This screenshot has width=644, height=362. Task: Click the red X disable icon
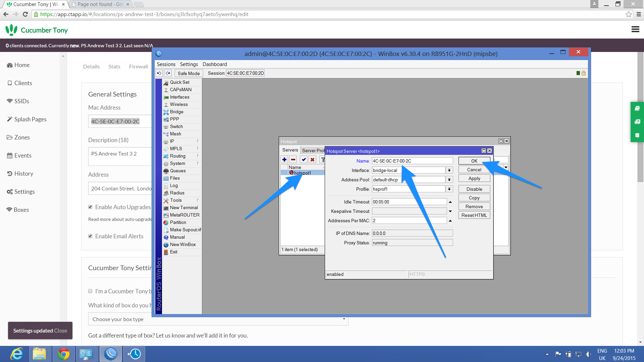(313, 160)
